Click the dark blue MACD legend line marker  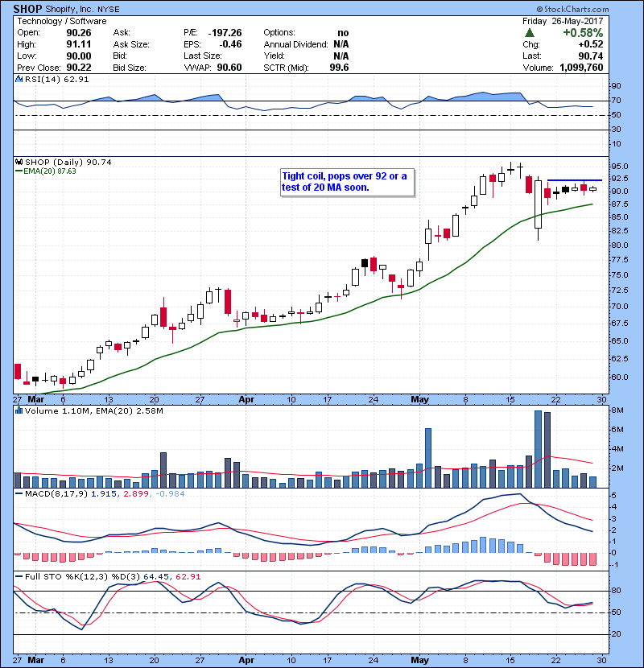click(x=19, y=494)
